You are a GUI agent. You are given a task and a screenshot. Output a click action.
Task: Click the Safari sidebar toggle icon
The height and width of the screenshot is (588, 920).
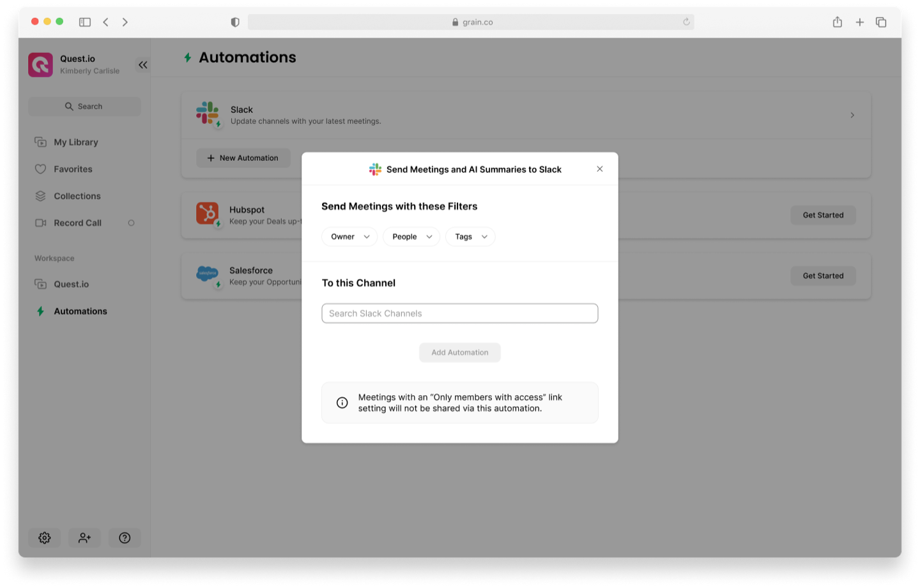(x=85, y=22)
